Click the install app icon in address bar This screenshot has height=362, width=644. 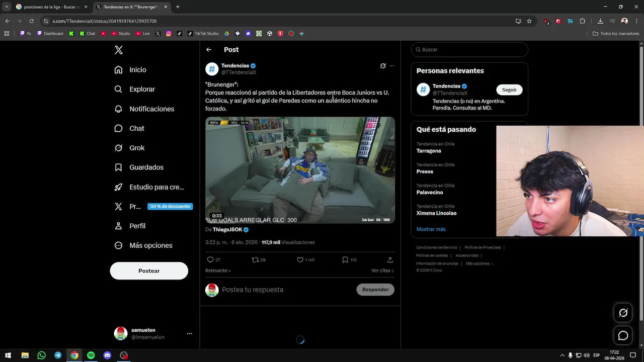518,21
